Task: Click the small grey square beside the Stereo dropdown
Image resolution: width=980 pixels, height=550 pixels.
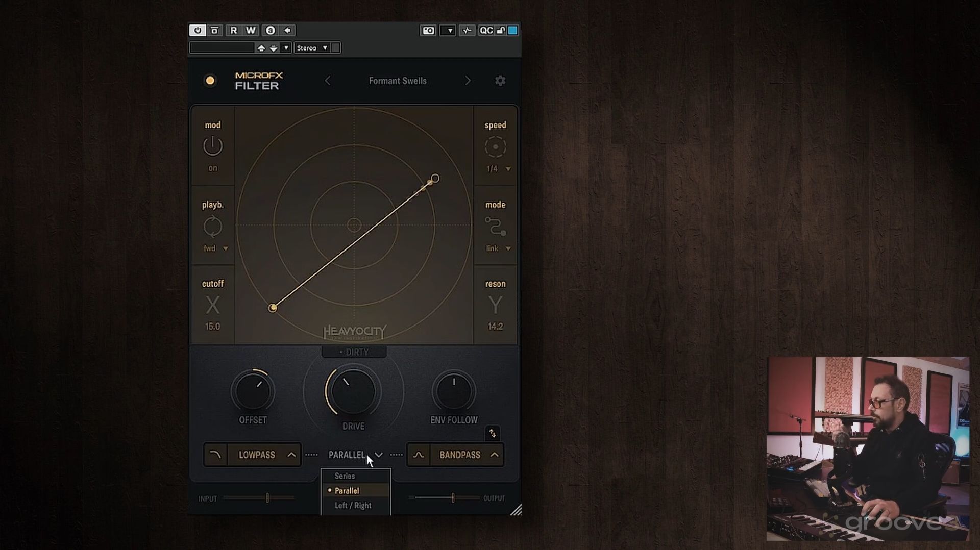Action: click(x=336, y=48)
